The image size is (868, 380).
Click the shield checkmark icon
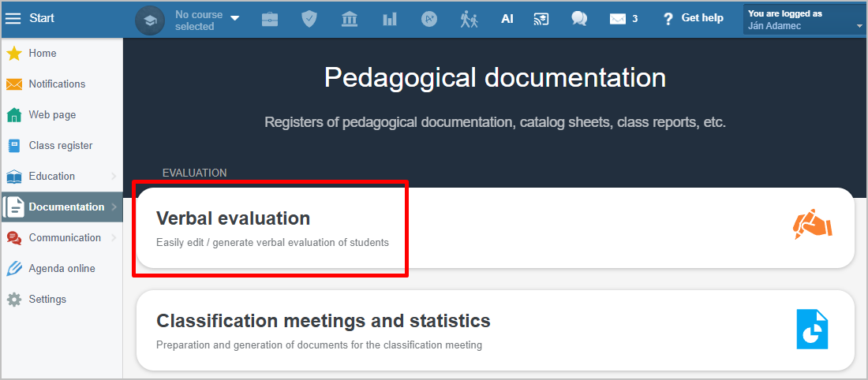pyautogui.click(x=309, y=19)
